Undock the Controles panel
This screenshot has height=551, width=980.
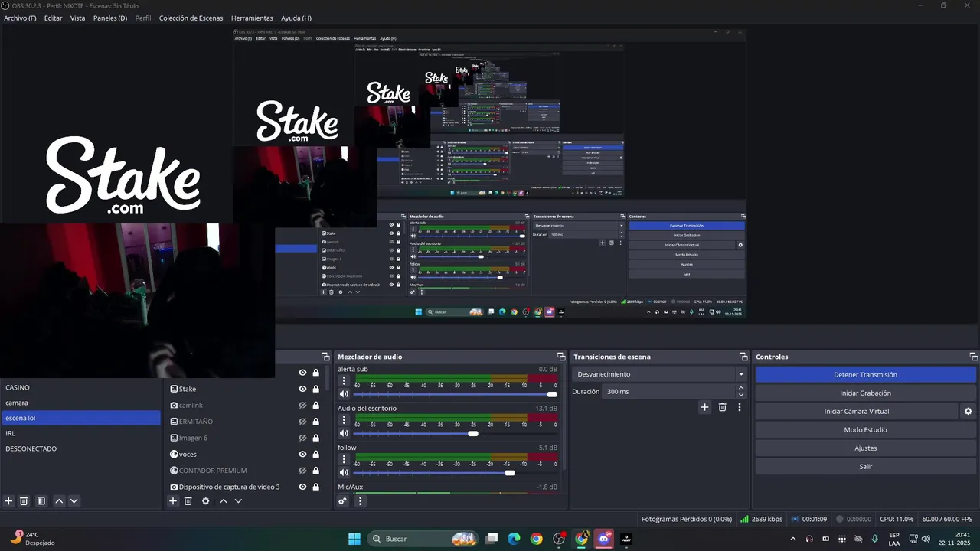coord(974,357)
